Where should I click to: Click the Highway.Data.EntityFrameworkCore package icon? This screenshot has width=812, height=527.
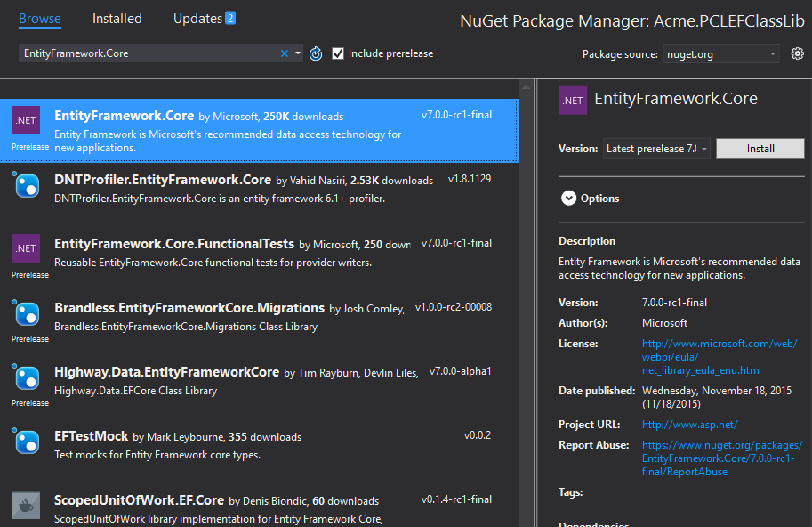pyautogui.click(x=25, y=377)
